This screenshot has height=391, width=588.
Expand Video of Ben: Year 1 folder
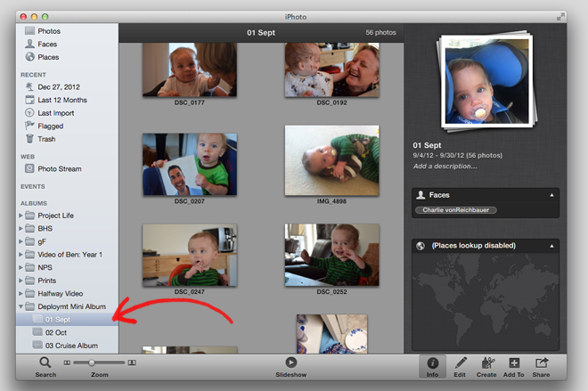[21, 255]
